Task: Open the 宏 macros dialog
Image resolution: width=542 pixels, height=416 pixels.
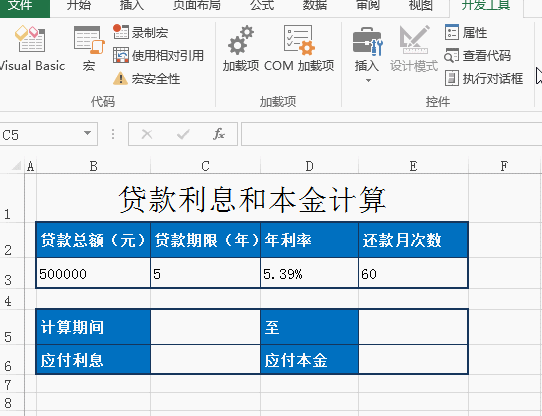Action: 89,48
